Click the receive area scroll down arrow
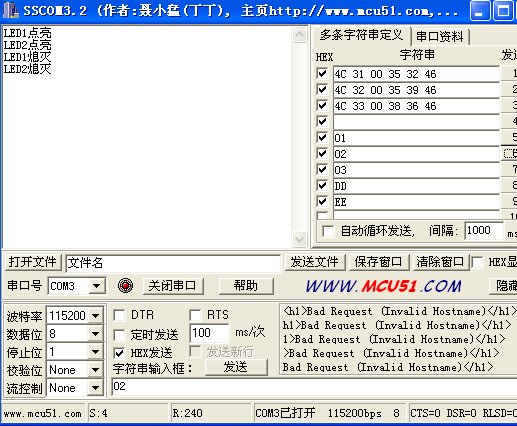 pos(299,239)
